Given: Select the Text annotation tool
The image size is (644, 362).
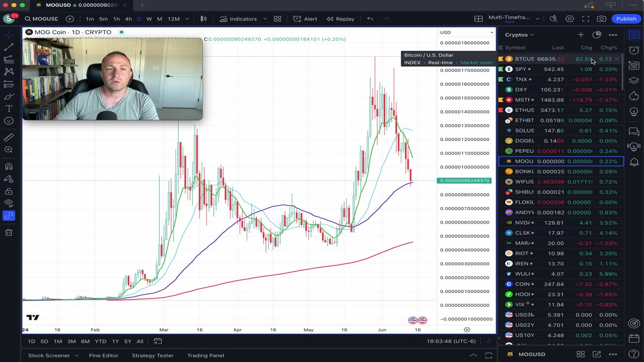Looking at the screenshot, I should pyautogui.click(x=9, y=109).
